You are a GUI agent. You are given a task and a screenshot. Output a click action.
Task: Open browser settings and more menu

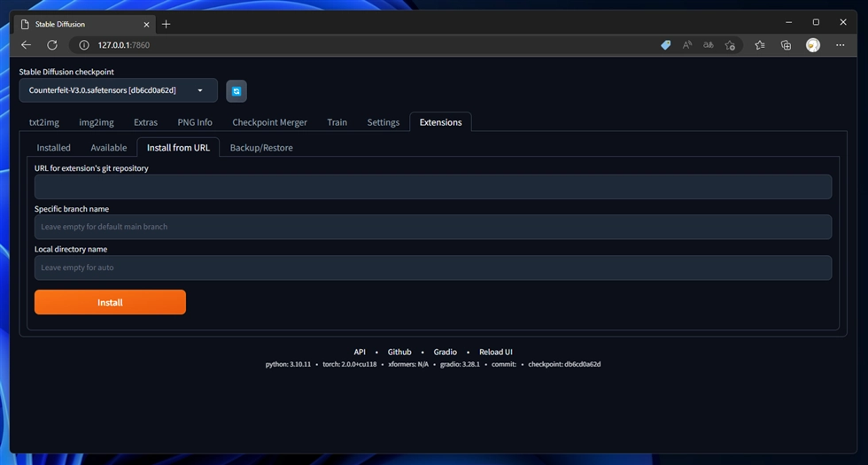coord(841,45)
